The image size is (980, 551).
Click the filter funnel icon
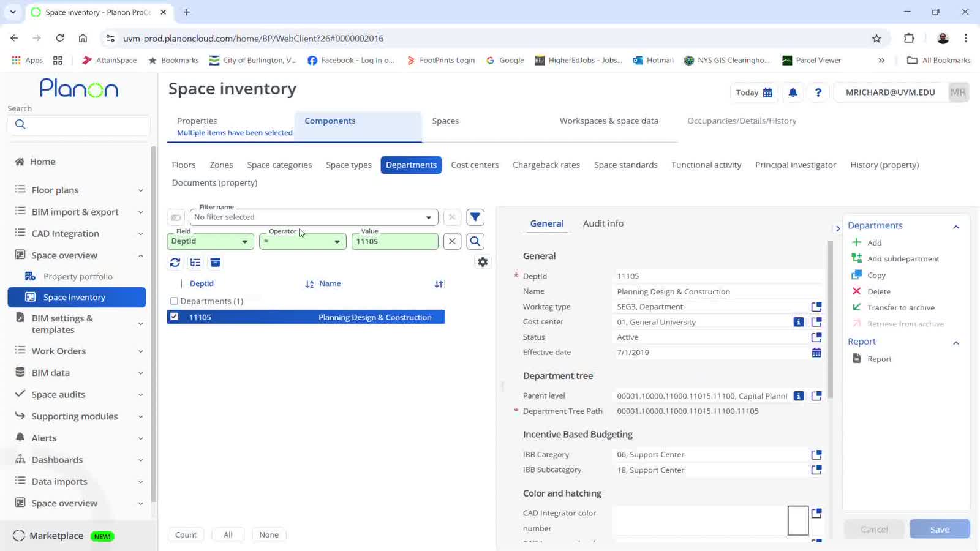tap(475, 217)
